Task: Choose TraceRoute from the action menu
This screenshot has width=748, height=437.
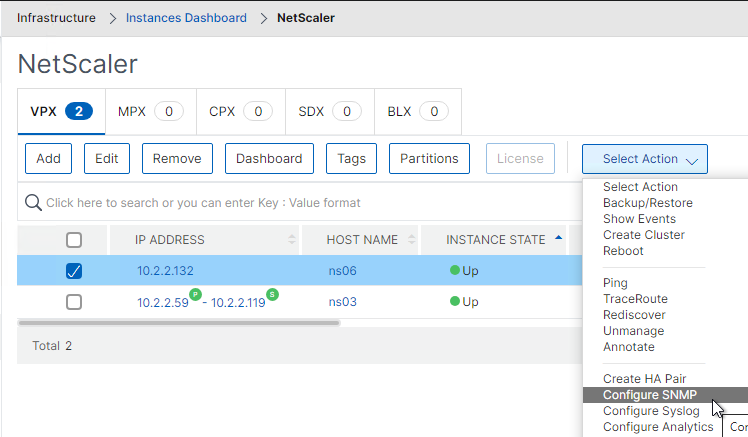Action: click(635, 299)
